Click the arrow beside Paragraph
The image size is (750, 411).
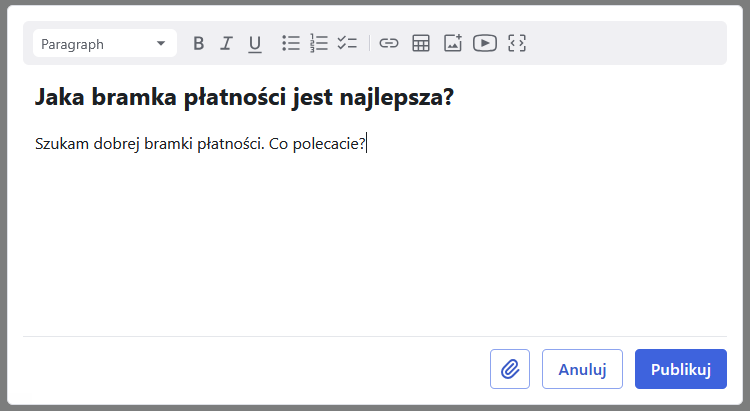tap(161, 44)
